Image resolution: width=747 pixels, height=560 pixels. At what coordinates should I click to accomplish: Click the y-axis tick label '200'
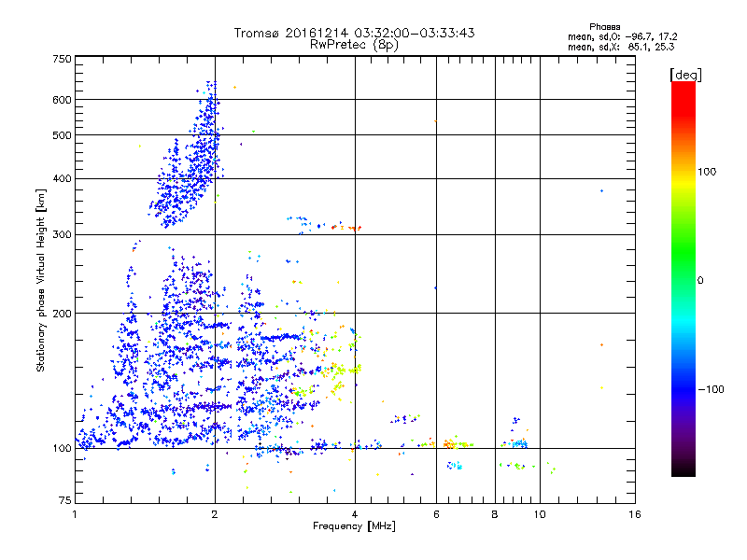(x=62, y=314)
